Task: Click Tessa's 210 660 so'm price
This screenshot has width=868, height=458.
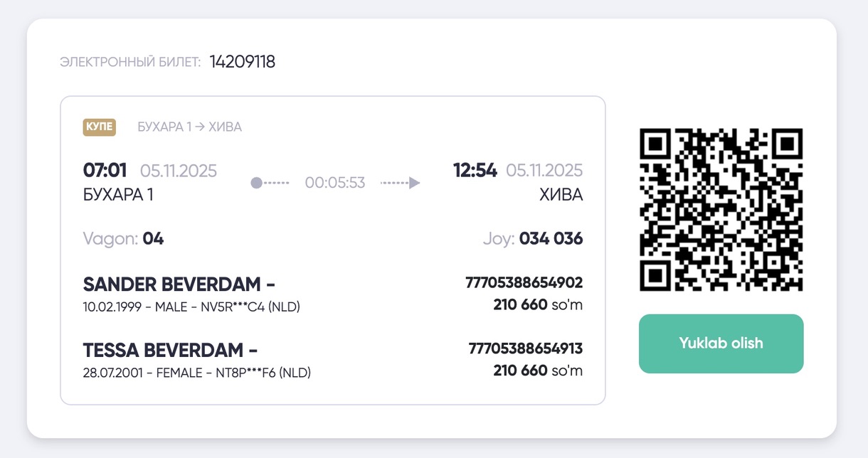Action: coord(537,371)
